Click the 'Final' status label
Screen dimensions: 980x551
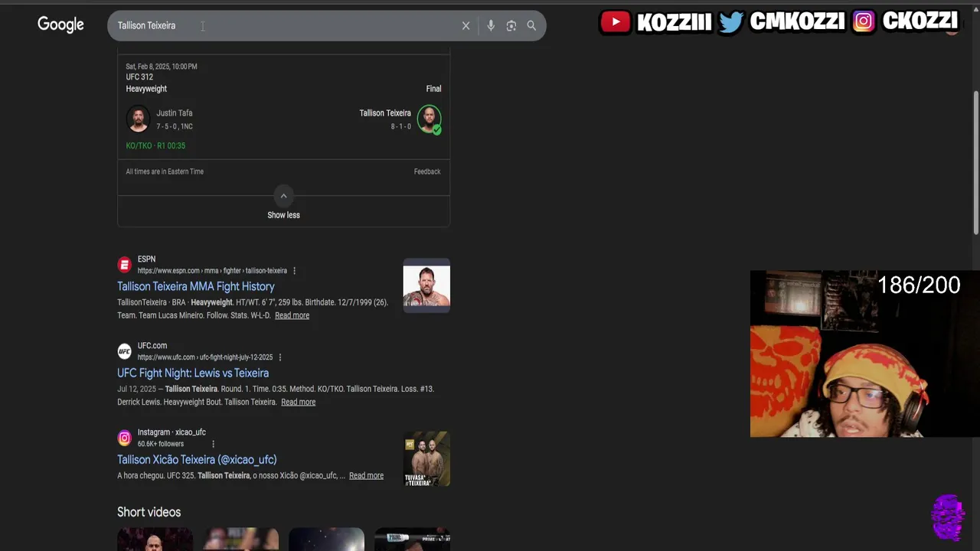tap(433, 89)
